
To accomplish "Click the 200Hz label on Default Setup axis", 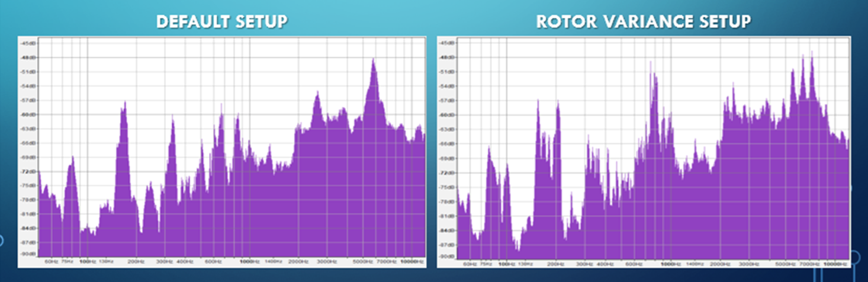I will point(136,261).
